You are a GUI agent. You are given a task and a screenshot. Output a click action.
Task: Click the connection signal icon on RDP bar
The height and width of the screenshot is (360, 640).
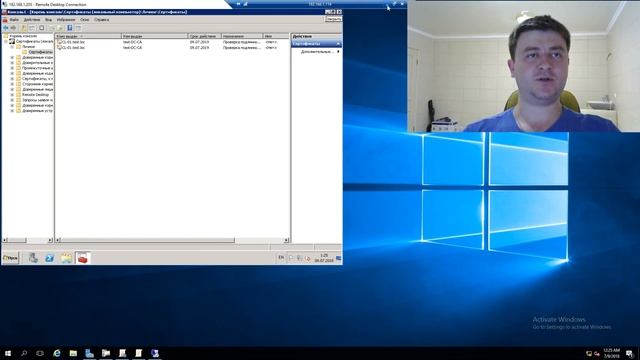point(246,4)
